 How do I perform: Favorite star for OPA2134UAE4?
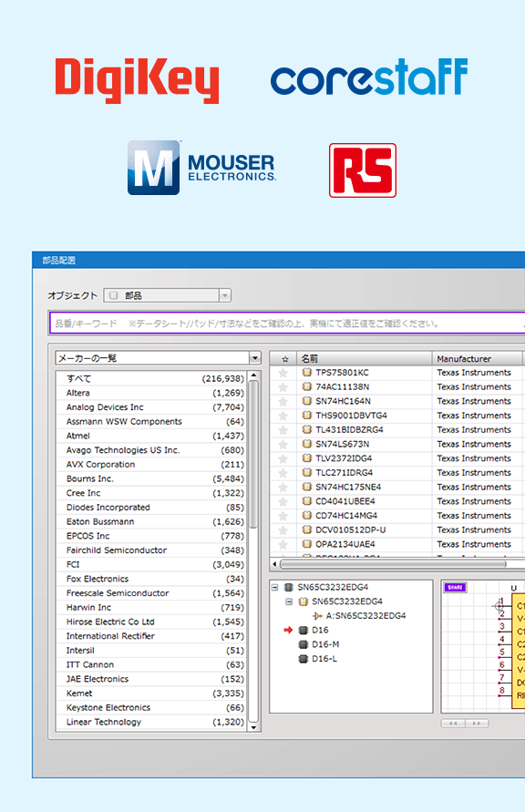[x=283, y=544]
